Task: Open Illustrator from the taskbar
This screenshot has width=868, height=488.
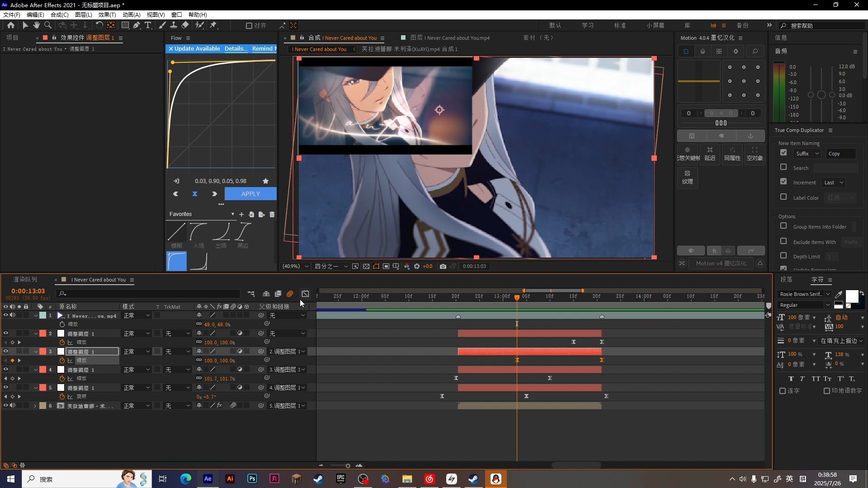Action: 230,479
